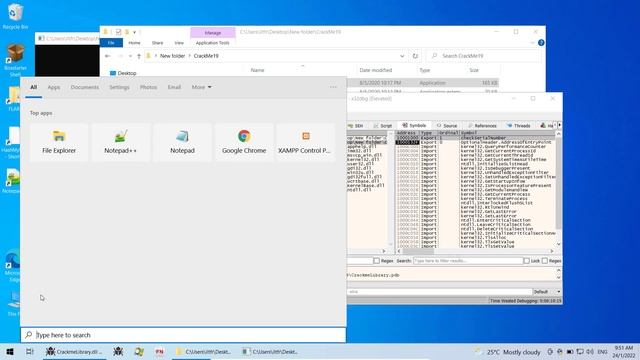Select the Email search filter tab
Viewport: 640px width, 360px height.
(x=174, y=87)
